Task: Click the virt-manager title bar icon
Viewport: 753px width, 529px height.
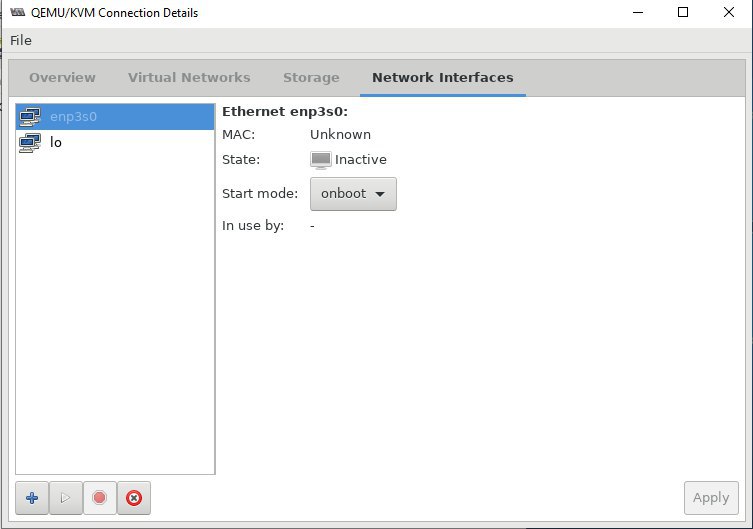Action: [x=18, y=12]
